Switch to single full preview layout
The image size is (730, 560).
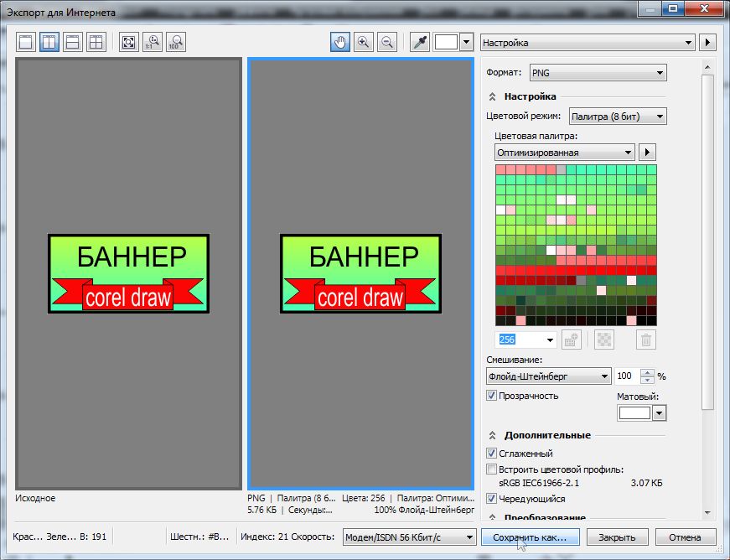[26, 42]
